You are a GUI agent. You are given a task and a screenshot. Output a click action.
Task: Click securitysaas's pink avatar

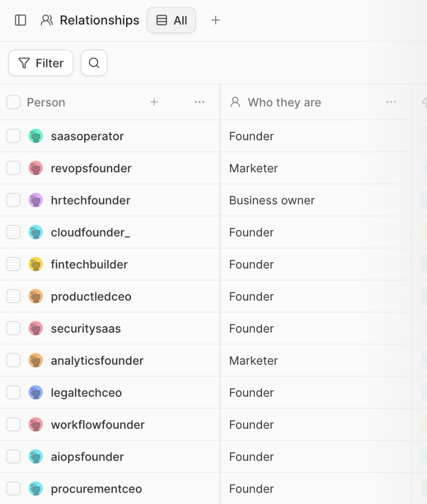point(35,328)
